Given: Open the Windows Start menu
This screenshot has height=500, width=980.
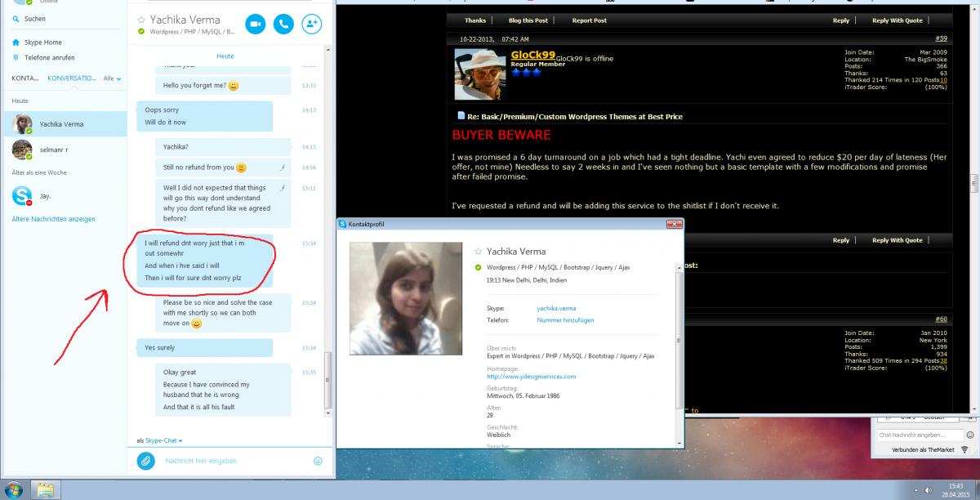Looking at the screenshot, I should click(x=14, y=490).
